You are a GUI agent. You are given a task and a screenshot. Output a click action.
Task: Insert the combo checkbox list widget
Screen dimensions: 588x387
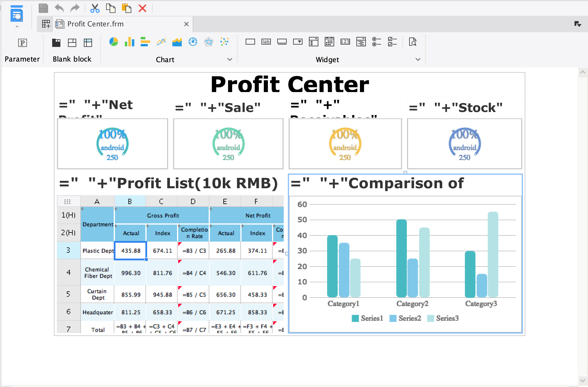pos(314,42)
